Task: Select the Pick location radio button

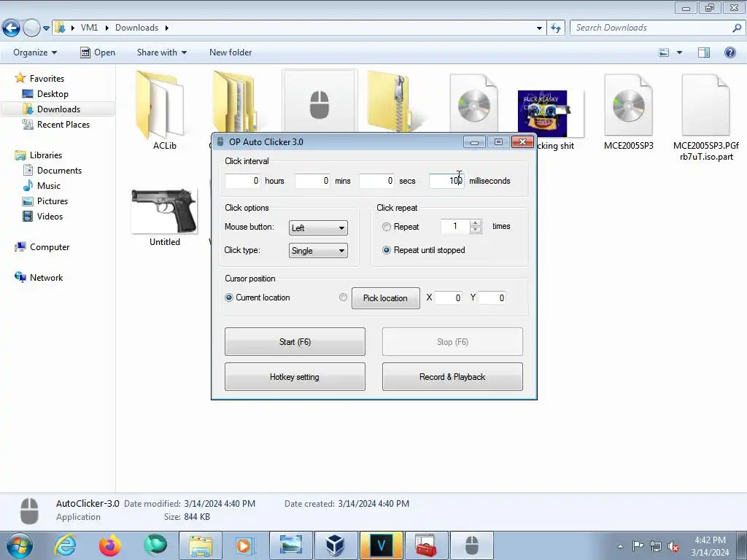Action: pyautogui.click(x=343, y=297)
